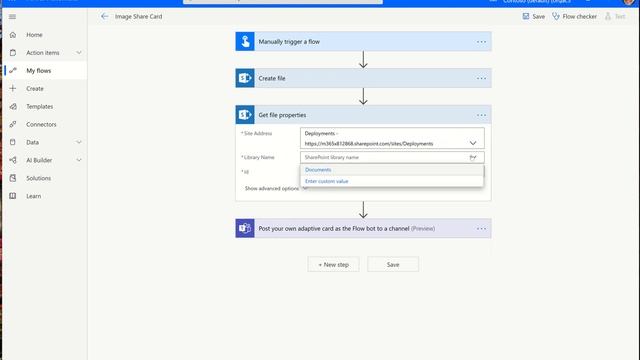Click the SharePoint library name field
This screenshot has width=640, height=360.
coord(392,158)
